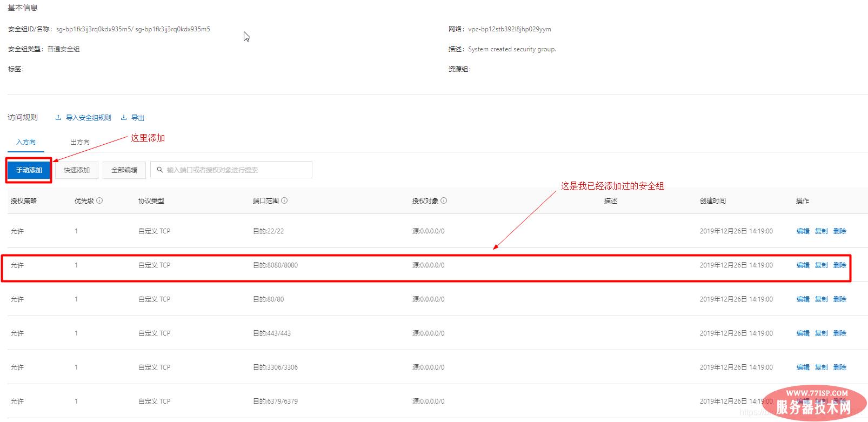Select the 目的:6379/6379 port range cell
Image resolution: width=868 pixels, height=422 pixels.
[x=275, y=401]
